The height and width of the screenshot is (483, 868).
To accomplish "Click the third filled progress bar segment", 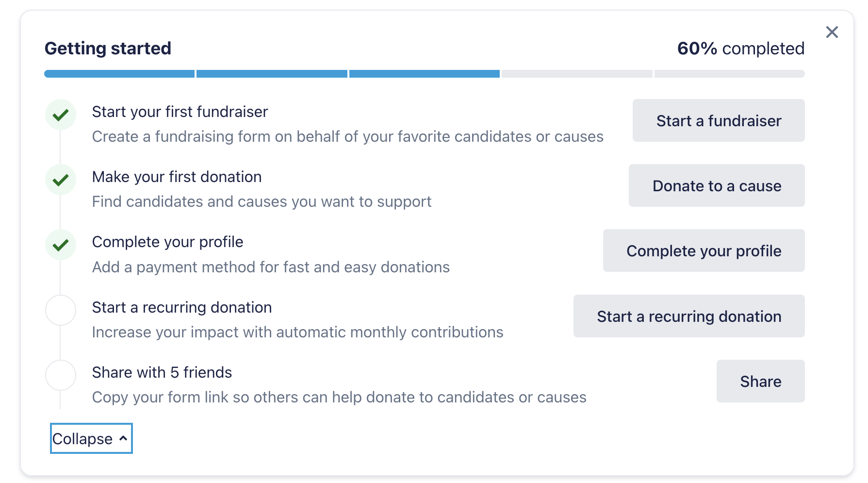I will point(424,73).
